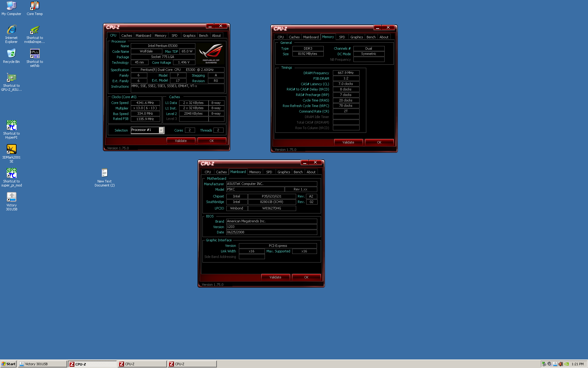The image size is (588, 368).
Task: Click OK in Memory window
Action: (x=379, y=142)
